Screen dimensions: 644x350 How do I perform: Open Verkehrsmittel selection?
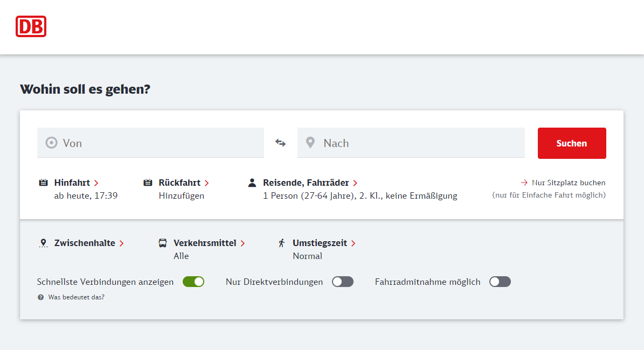tap(209, 243)
